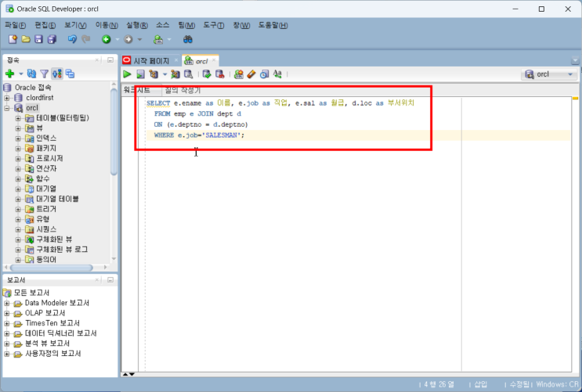This screenshot has height=392, width=582.
Task: Click the gray Forward navigation button
Action: point(128,39)
